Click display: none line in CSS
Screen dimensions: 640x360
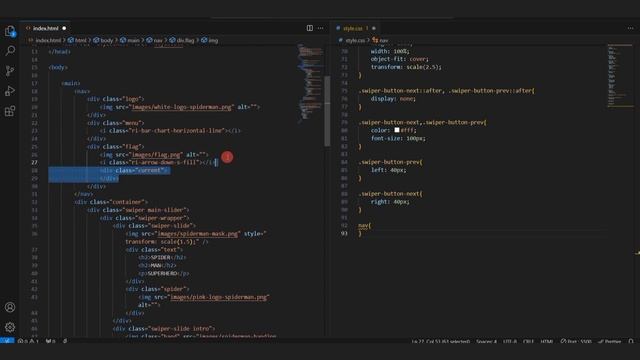tap(393, 99)
